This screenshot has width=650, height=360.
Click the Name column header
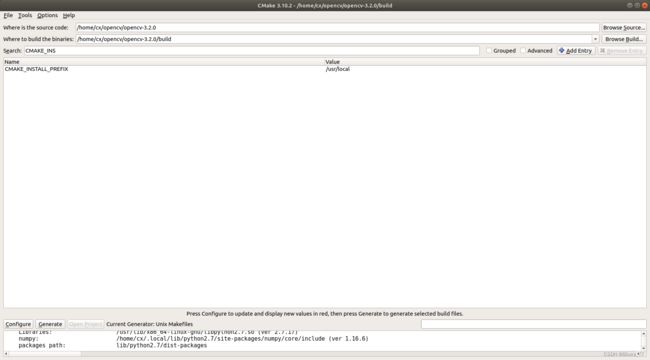coord(164,61)
